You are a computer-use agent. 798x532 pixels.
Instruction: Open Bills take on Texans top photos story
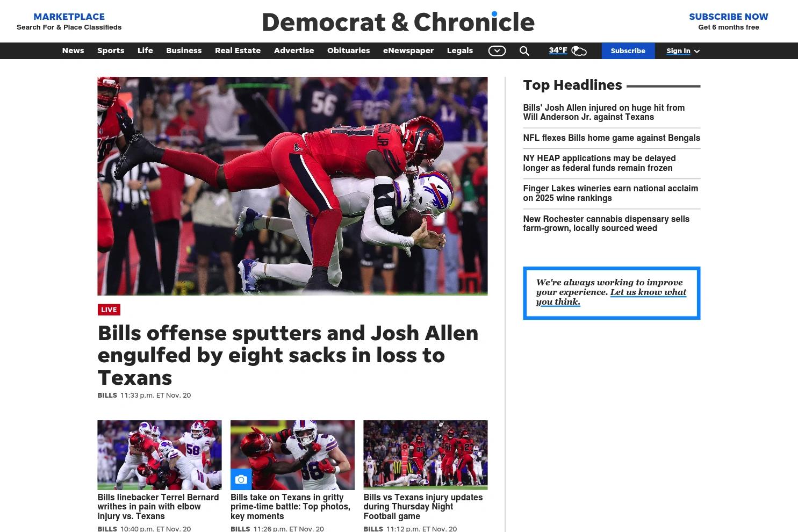point(290,507)
